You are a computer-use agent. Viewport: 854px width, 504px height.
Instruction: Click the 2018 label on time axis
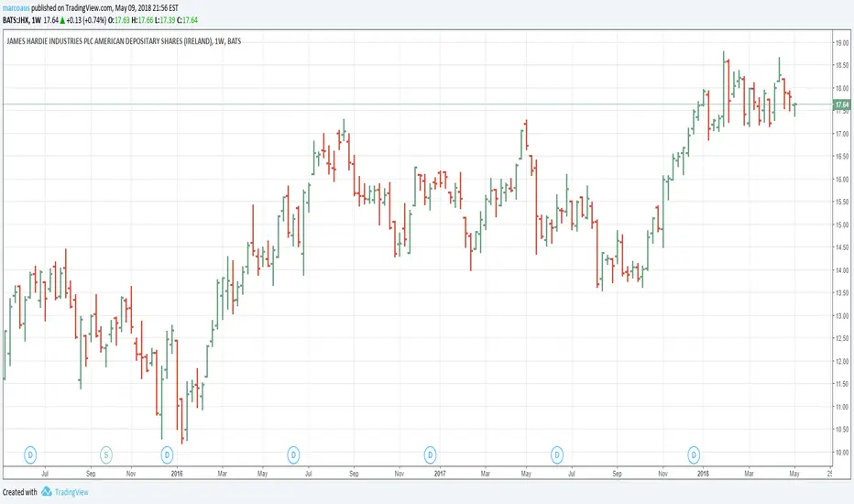703,474
